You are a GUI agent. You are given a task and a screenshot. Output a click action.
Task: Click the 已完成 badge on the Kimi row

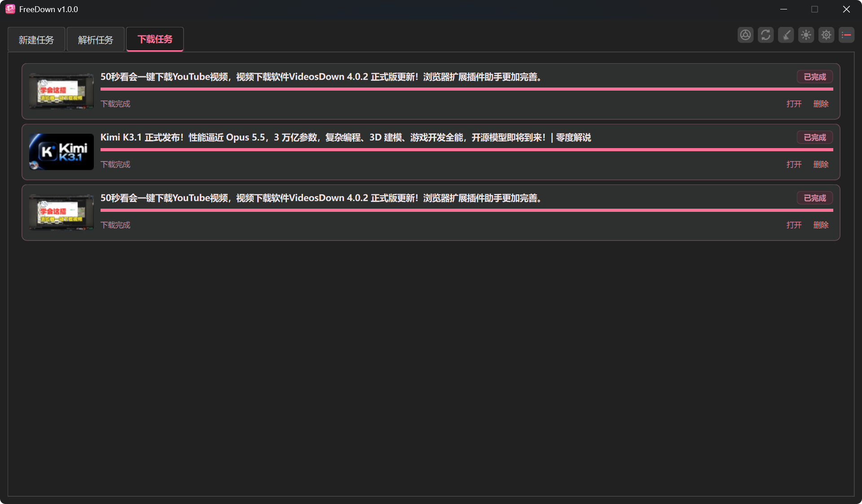pyautogui.click(x=815, y=137)
